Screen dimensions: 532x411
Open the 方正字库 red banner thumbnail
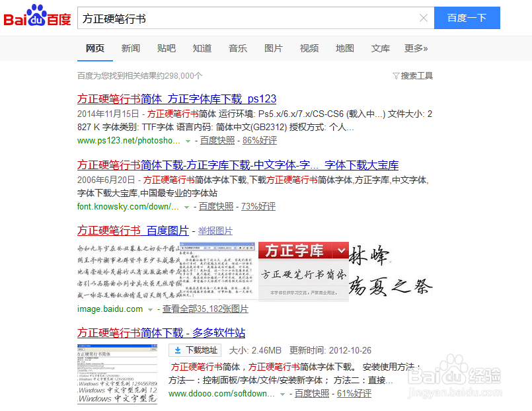click(303, 272)
